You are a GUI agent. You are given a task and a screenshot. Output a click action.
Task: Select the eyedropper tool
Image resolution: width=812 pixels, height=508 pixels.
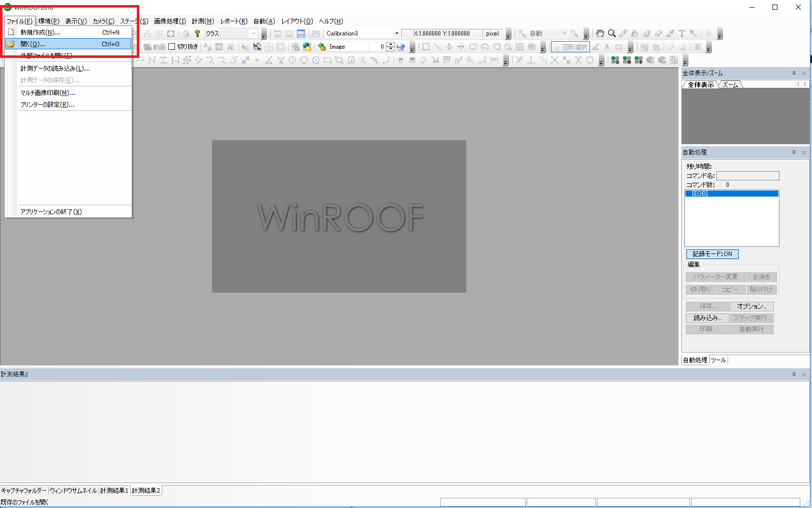click(670, 34)
